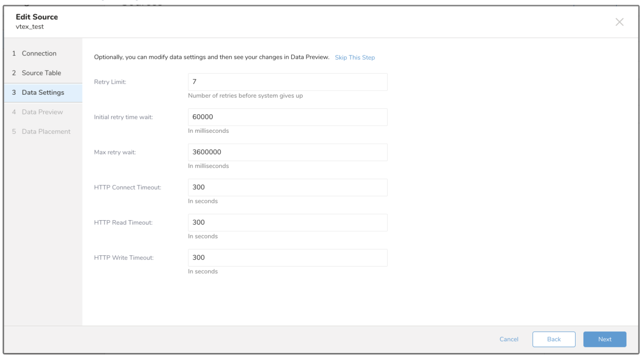Image resolution: width=644 pixels, height=360 pixels.
Task: Open the Source Table step
Action: coord(41,73)
